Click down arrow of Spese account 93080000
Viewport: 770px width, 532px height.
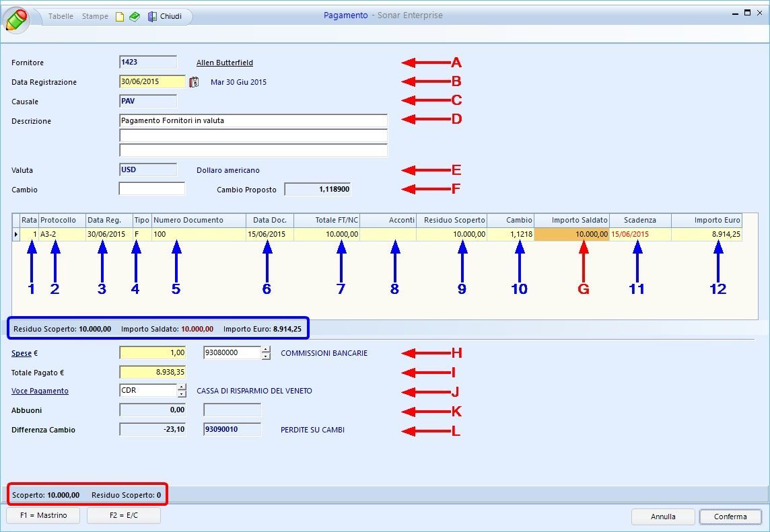click(x=266, y=356)
